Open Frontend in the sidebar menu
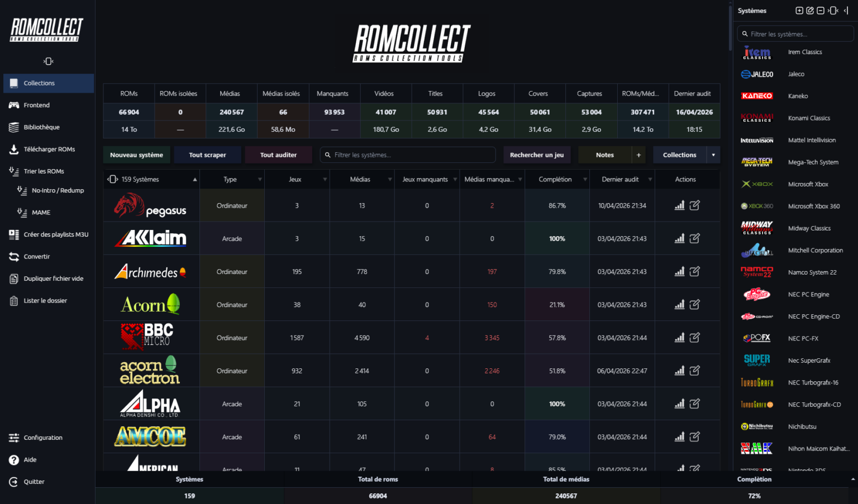The image size is (858, 504). click(x=37, y=105)
